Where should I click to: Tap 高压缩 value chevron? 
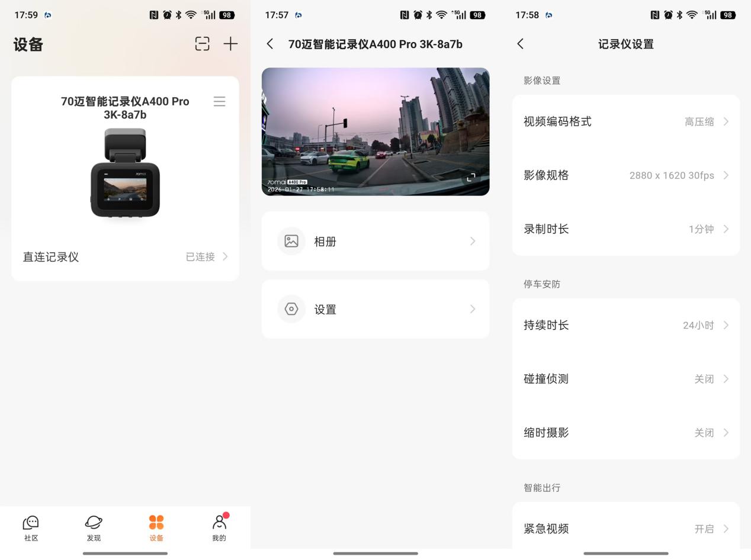click(726, 121)
